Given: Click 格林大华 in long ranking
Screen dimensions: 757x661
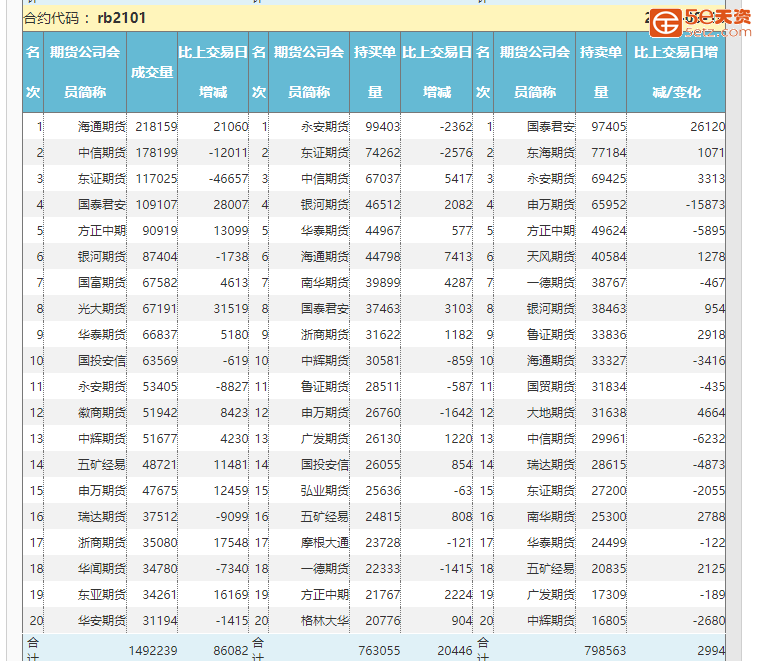Looking at the screenshot, I should point(325,621).
